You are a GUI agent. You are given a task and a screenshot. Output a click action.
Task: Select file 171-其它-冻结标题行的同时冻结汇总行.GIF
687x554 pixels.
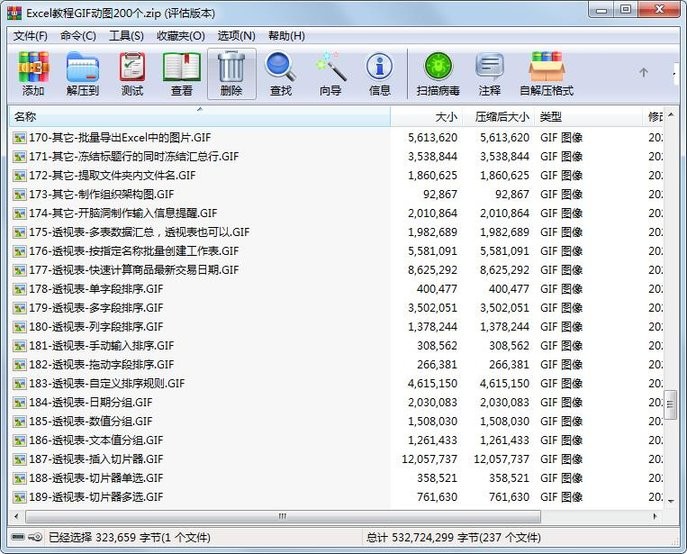134,156
